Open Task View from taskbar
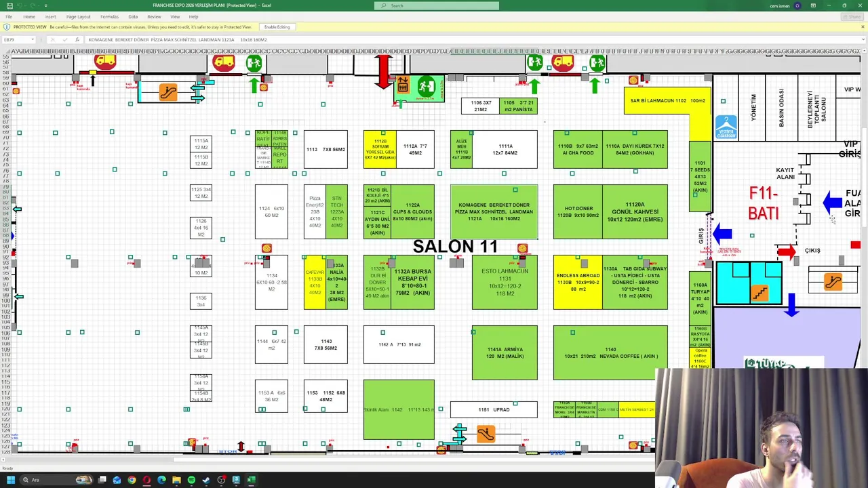The image size is (868, 488). click(x=102, y=480)
